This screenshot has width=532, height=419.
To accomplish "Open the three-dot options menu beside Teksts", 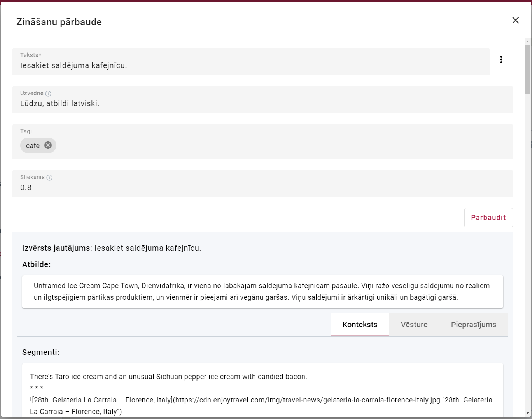I will [501, 59].
